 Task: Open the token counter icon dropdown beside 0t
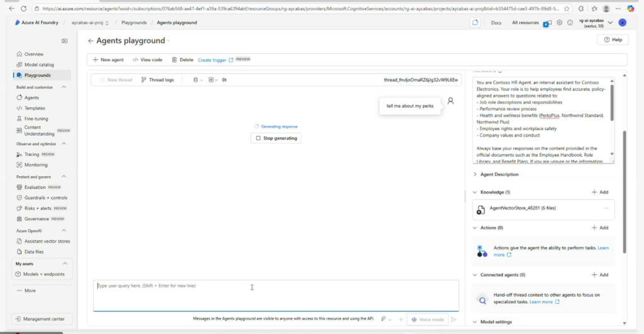tap(213, 80)
